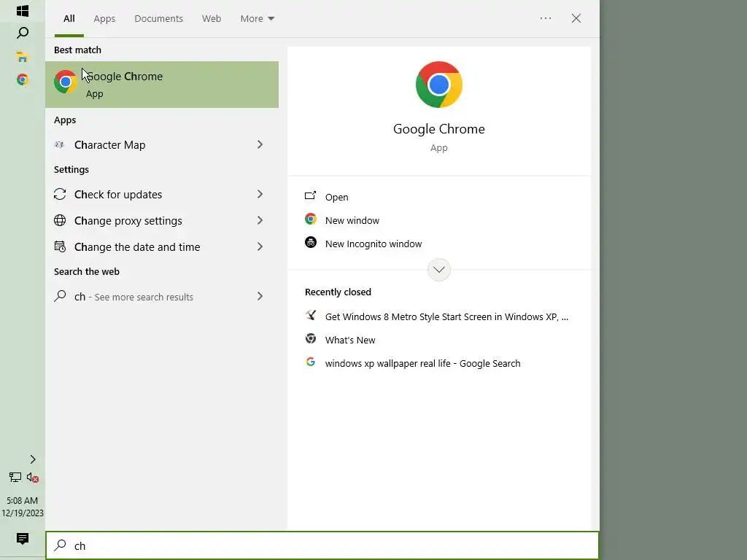Show hidden system tray icons chevron
This screenshot has height=560, width=747.
click(33, 459)
